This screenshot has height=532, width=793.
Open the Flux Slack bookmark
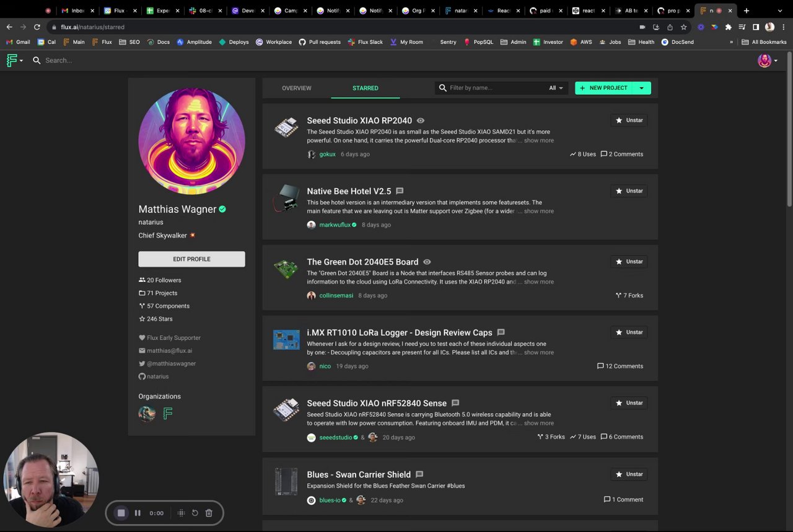(366, 42)
